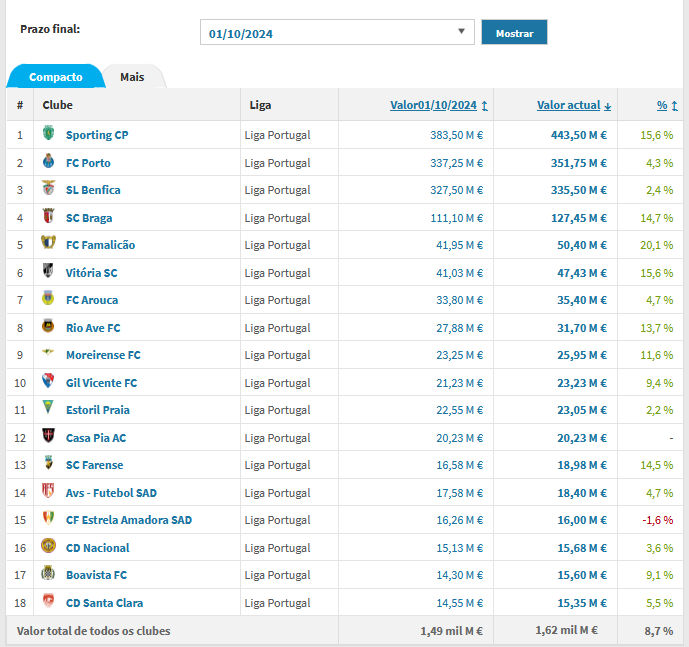
Task: Click the CF Estrela Amadora SAD crest
Action: (48, 518)
